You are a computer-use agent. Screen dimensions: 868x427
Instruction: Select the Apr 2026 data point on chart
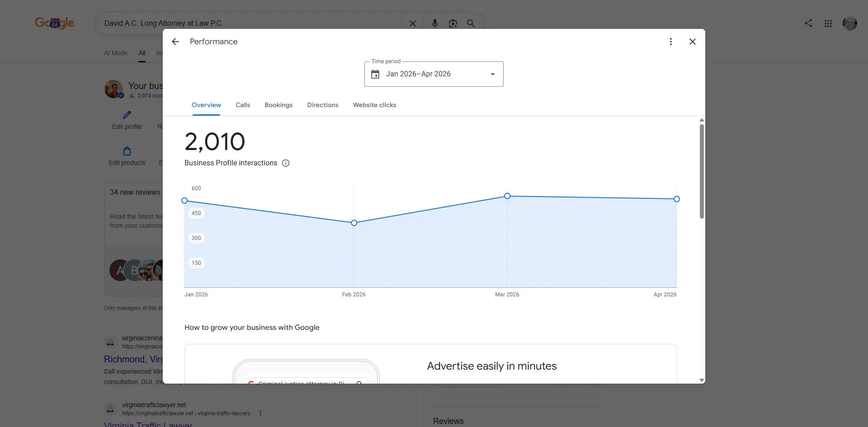click(677, 199)
